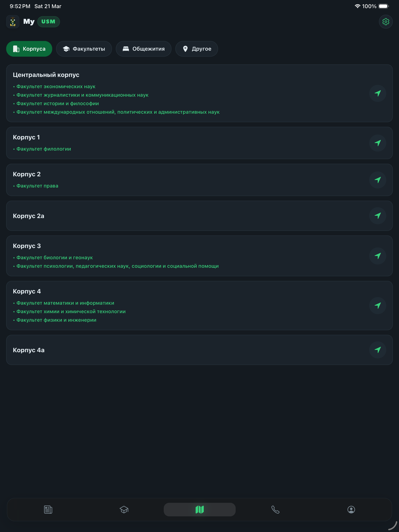The image size is (399, 532).
Task: Tap the navigation arrow for Корпус 2а
Action: point(378,216)
